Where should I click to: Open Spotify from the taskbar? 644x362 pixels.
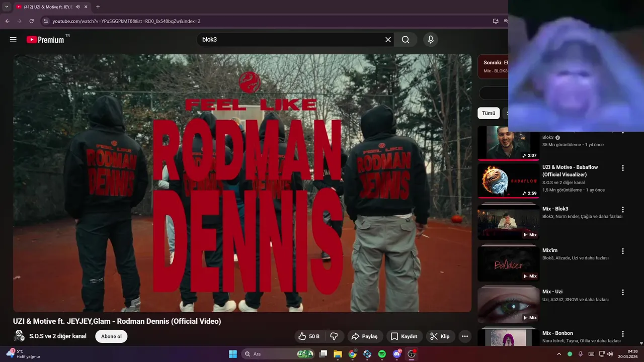coord(382,354)
